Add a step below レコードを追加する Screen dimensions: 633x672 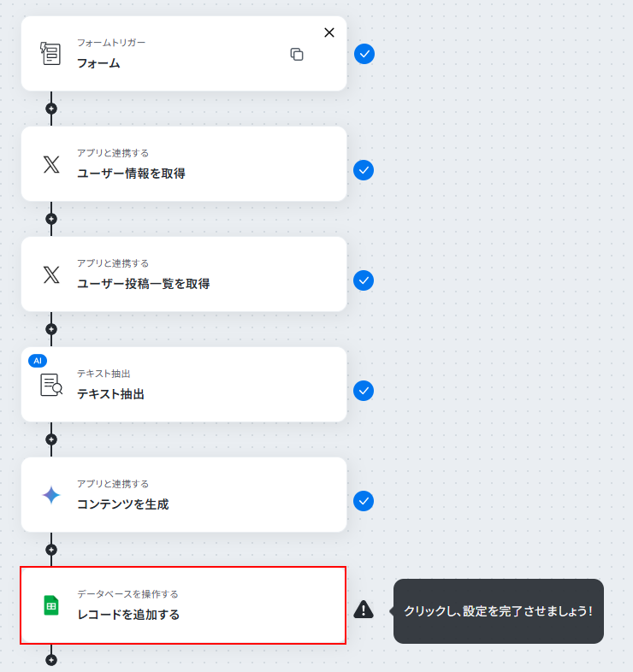(x=51, y=660)
